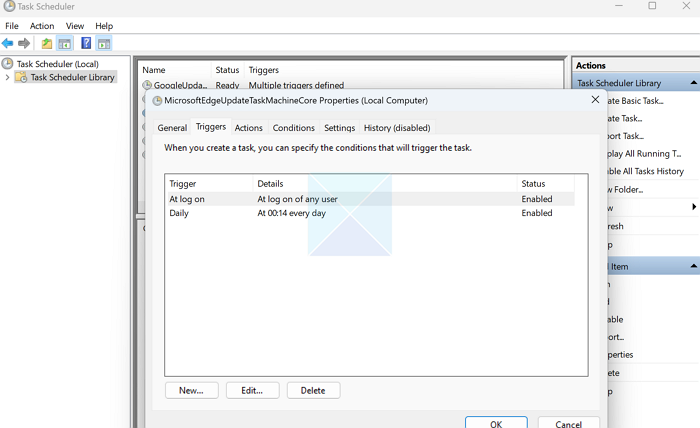Click the Status column header in task list
The height and width of the screenshot is (428, 700).
point(227,70)
